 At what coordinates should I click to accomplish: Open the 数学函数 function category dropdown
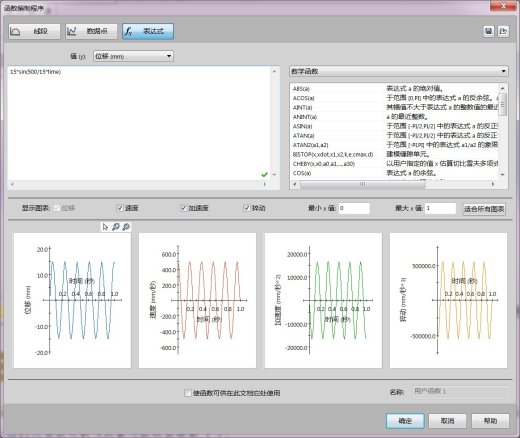coord(399,71)
